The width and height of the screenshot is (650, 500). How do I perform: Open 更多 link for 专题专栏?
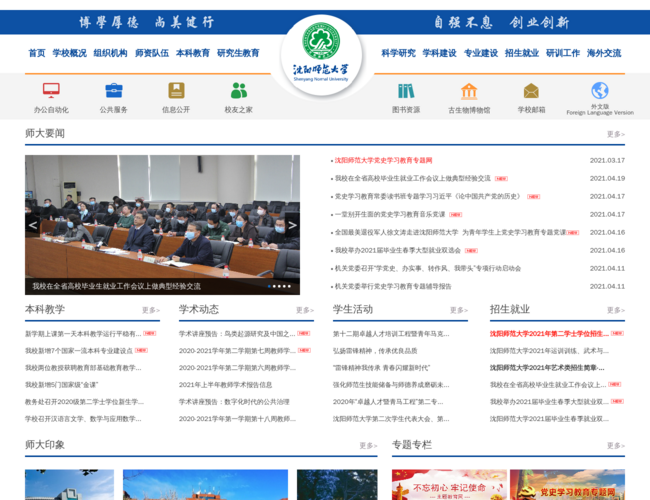tap(616, 446)
